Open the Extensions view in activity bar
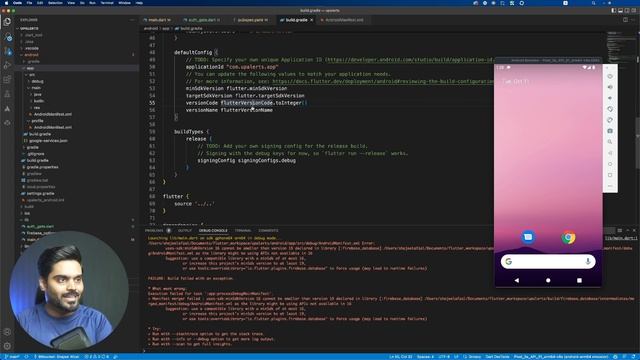Screen dimensions: 640x360 point(7,80)
